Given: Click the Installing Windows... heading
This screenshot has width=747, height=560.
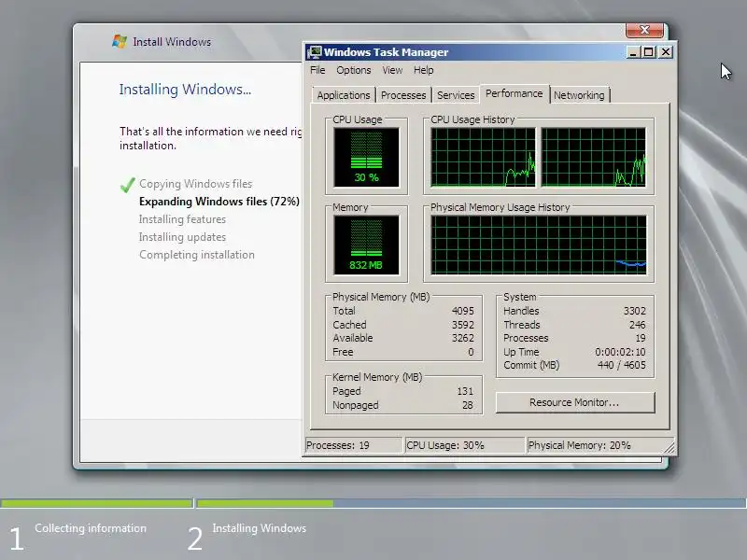Looking at the screenshot, I should pyautogui.click(x=185, y=90).
